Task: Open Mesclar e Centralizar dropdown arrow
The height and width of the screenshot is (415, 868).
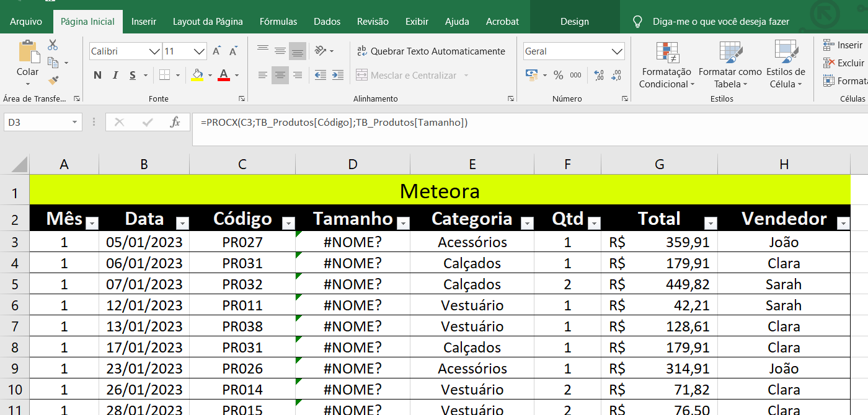Action: (466, 76)
